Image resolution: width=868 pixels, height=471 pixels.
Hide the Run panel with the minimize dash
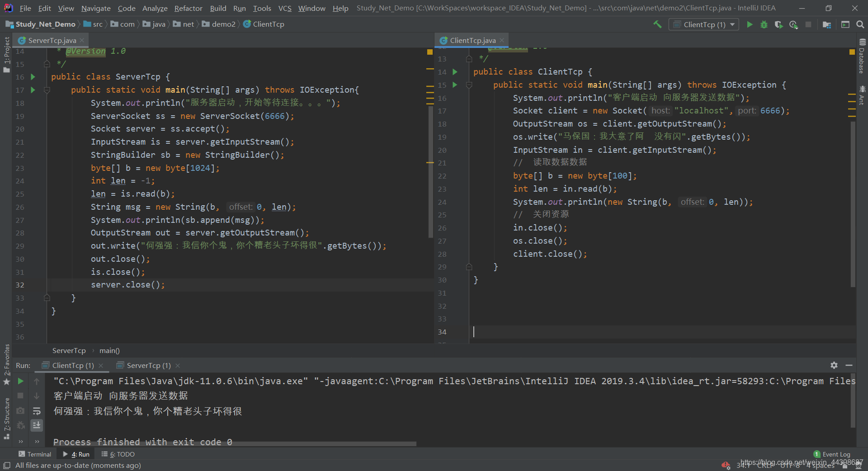(x=849, y=365)
